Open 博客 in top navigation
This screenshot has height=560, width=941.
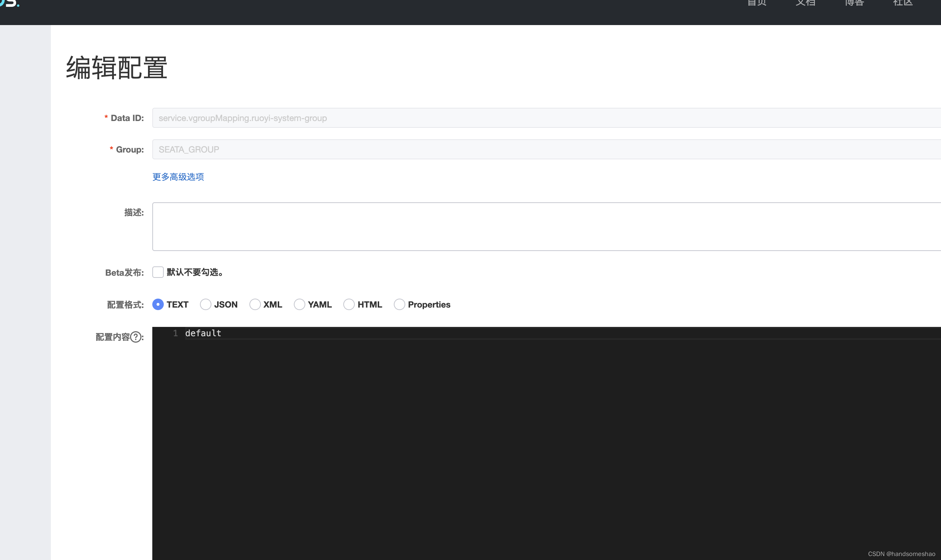tap(854, 3)
